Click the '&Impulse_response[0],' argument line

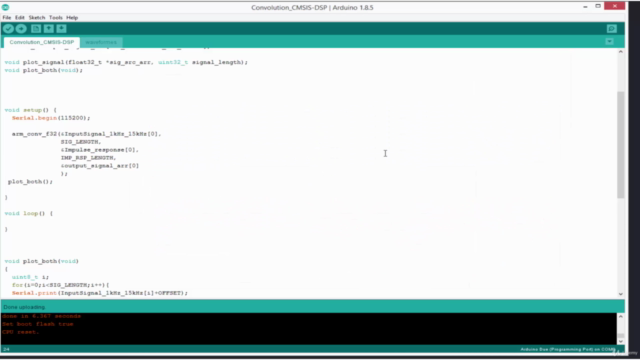tap(100, 150)
